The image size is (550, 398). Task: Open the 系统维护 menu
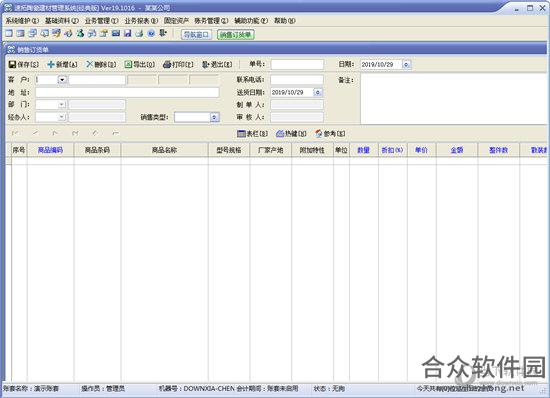point(22,21)
